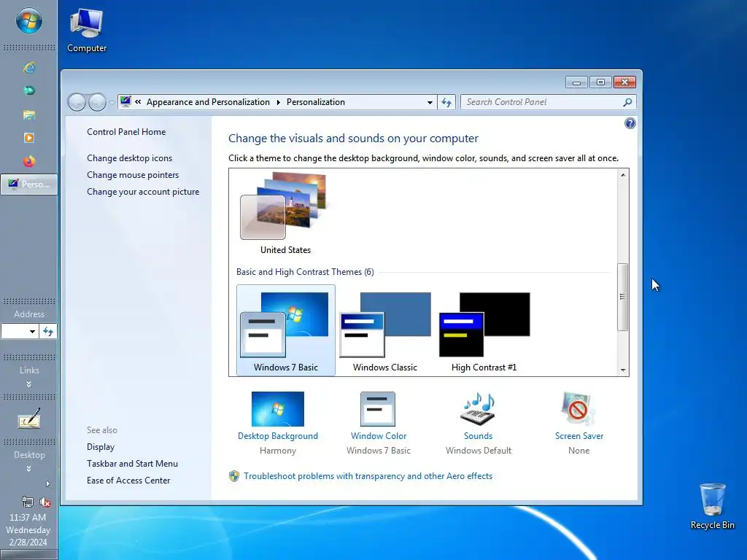
Task: Expand the Links toolbar chevron
Action: [28, 384]
